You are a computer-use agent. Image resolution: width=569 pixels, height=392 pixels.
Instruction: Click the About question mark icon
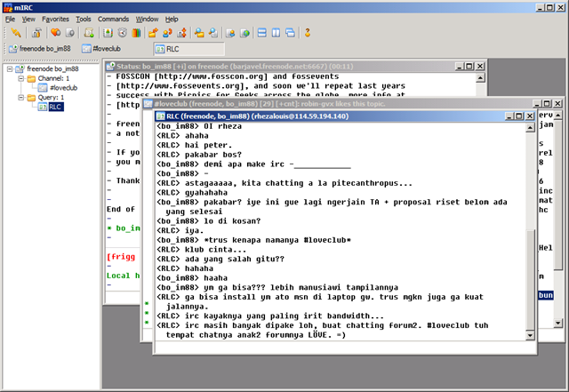click(x=308, y=33)
